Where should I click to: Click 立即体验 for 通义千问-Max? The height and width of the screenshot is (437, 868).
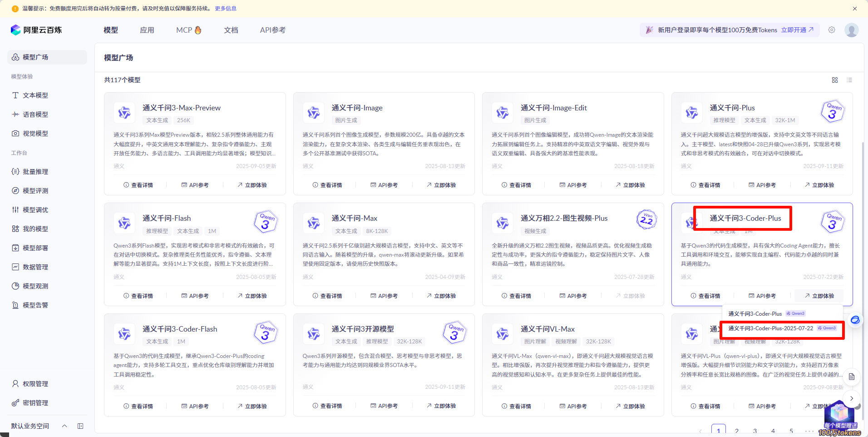click(x=441, y=296)
